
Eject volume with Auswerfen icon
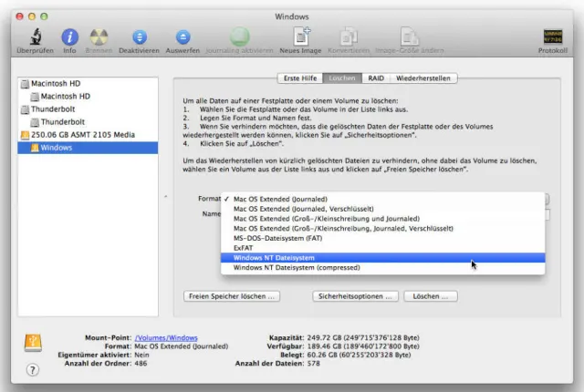tap(182, 37)
